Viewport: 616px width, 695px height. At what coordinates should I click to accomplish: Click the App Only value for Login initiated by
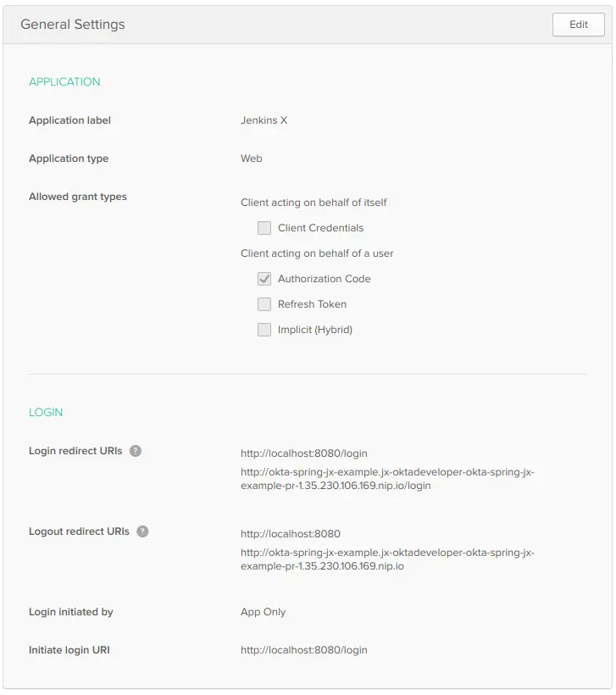263,612
